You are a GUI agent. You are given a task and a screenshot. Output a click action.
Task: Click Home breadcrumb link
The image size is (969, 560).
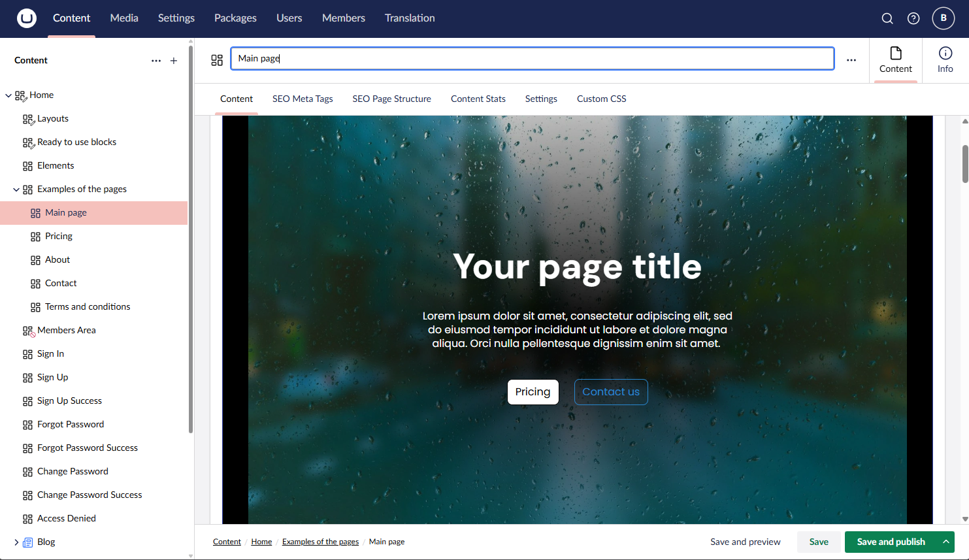click(261, 542)
